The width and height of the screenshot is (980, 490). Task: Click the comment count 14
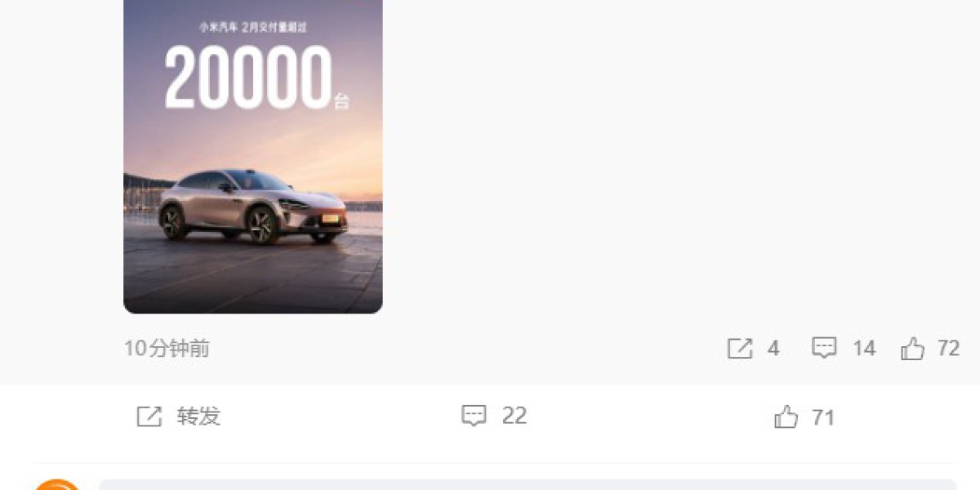864,349
